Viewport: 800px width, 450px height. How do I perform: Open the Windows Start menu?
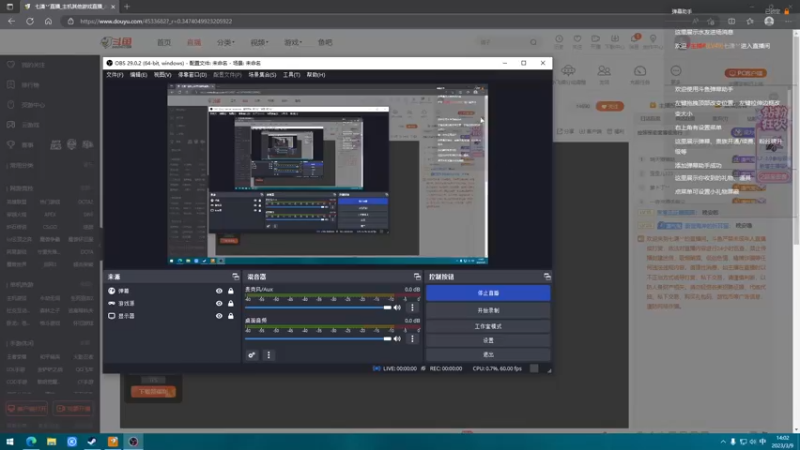coord(10,442)
